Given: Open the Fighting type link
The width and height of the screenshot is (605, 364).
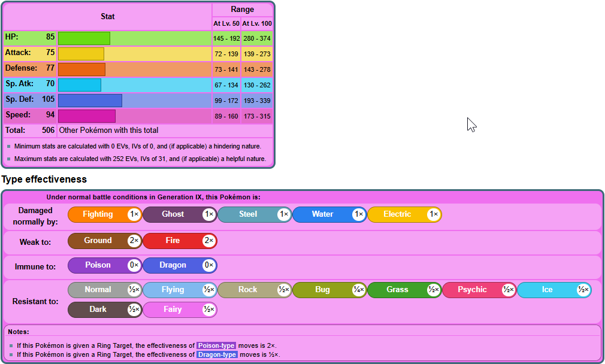Looking at the screenshot, I should click(x=105, y=214).
